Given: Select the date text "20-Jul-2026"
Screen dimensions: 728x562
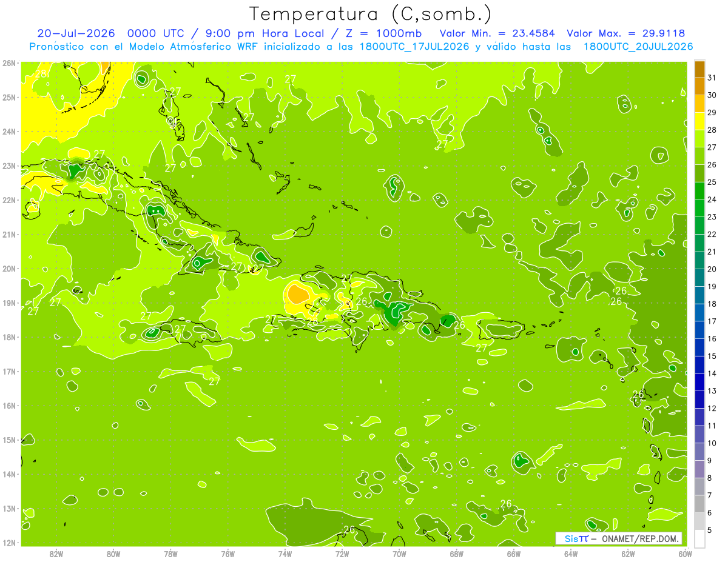Looking at the screenshot, I should 76,33.
